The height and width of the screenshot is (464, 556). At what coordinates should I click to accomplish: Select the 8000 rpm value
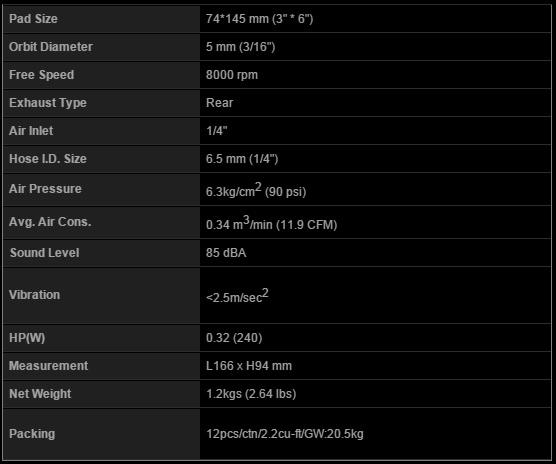pos(232,75)
